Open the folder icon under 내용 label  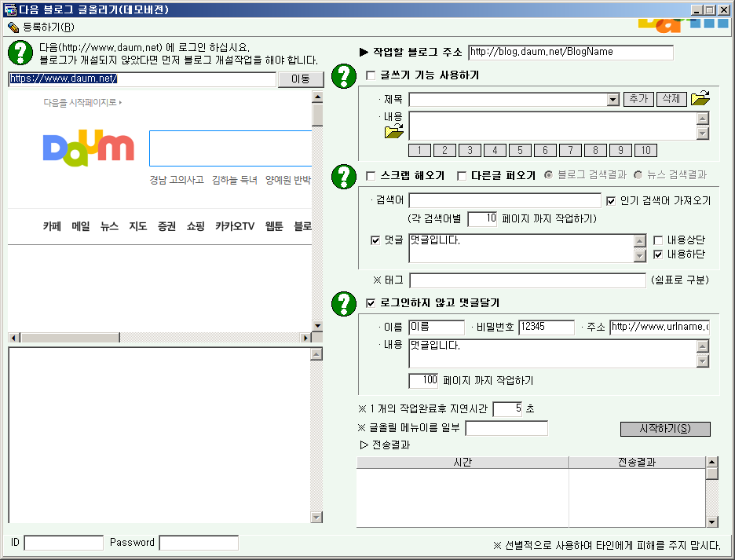pyautogui.click(x=394, y=131)
